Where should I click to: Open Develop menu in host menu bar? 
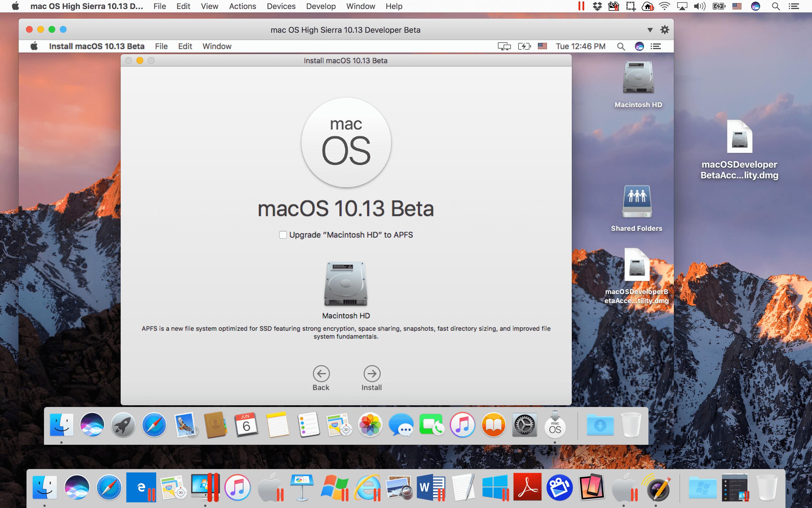pos(321,6)
